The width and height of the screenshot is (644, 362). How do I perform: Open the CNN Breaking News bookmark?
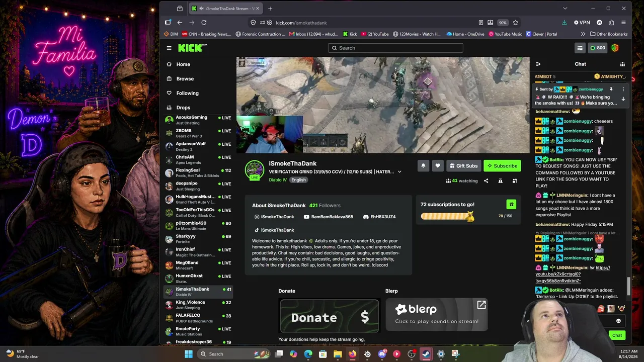pyautogui.click(x=207, y=34)
